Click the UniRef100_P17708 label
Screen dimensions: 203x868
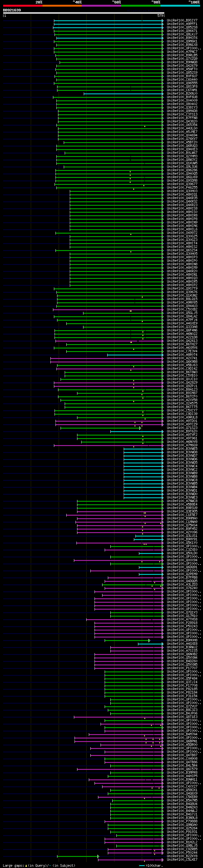tap(182, 685)
